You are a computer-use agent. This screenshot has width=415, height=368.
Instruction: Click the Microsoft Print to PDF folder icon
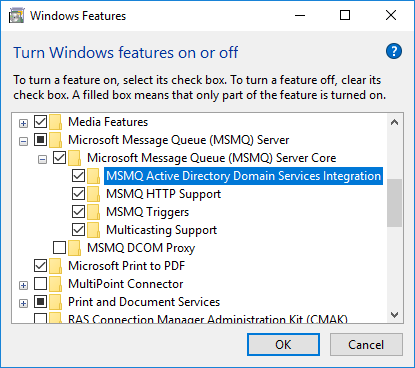coord(56,266)
